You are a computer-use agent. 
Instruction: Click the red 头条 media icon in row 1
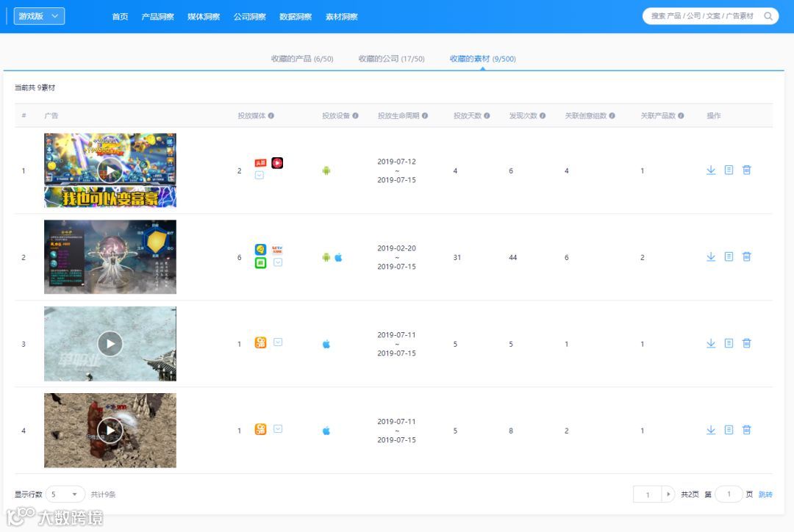click(x=260, y=163)
